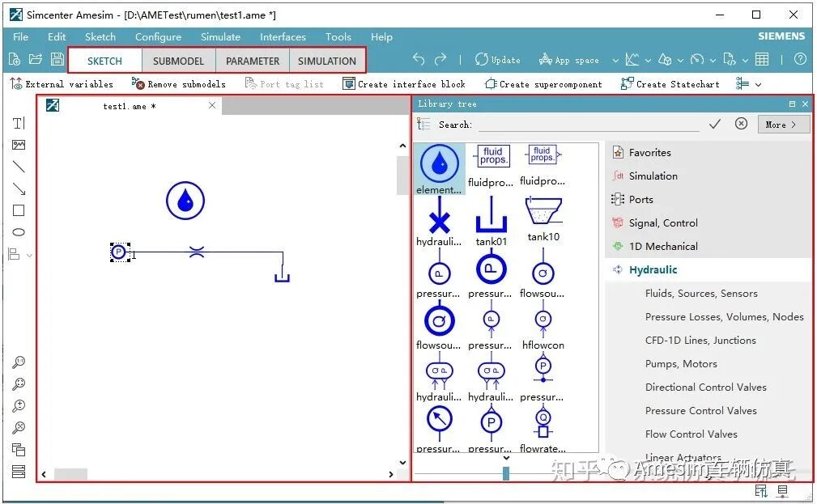Open the Configure menu
The image size is (817, 504).
158,37
